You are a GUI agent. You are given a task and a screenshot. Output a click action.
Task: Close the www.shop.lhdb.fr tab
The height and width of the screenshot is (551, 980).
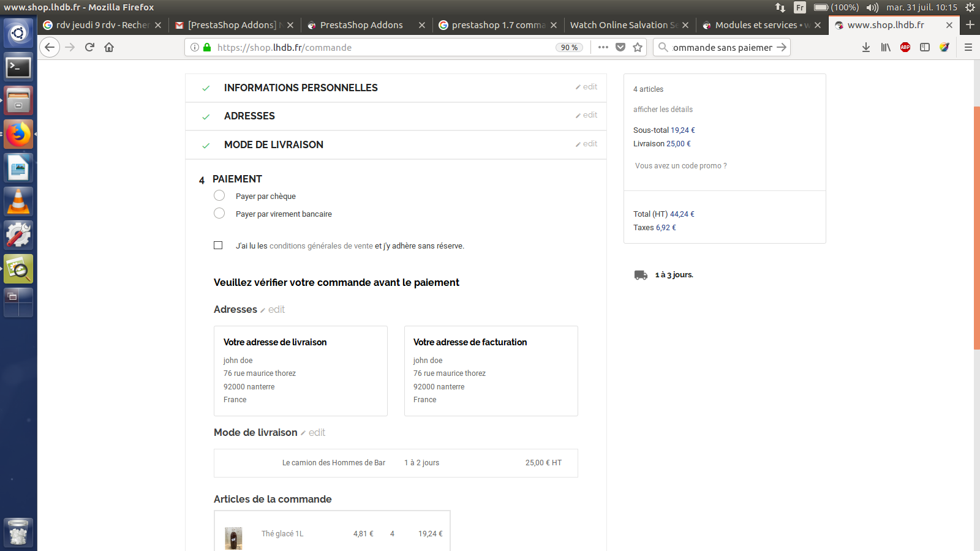tap(949, 25)
